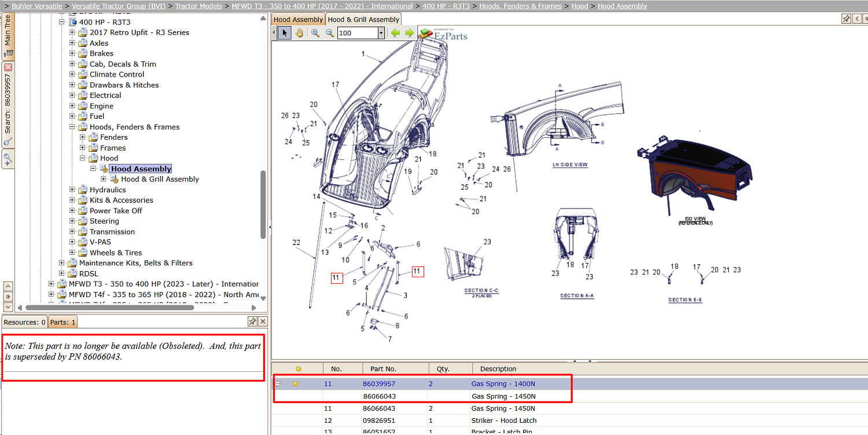Pin the diagram panel
The image size is (868, 435).
coord(846,19)
